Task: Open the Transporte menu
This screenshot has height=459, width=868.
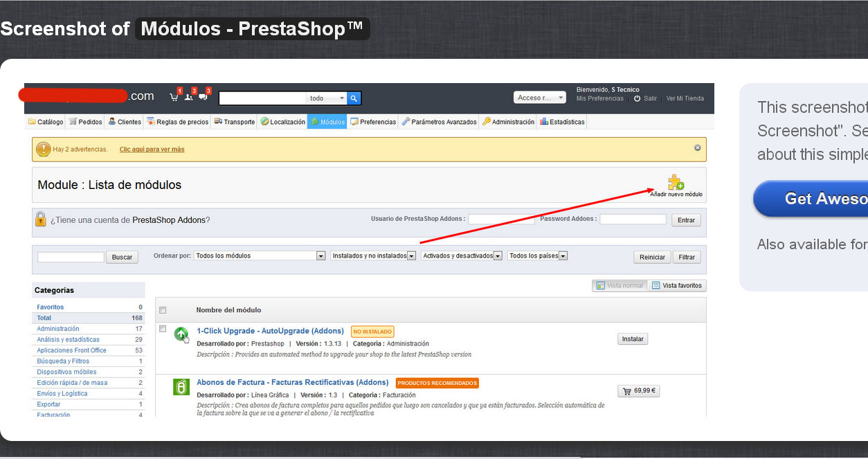Action: (x=234, y=122)
